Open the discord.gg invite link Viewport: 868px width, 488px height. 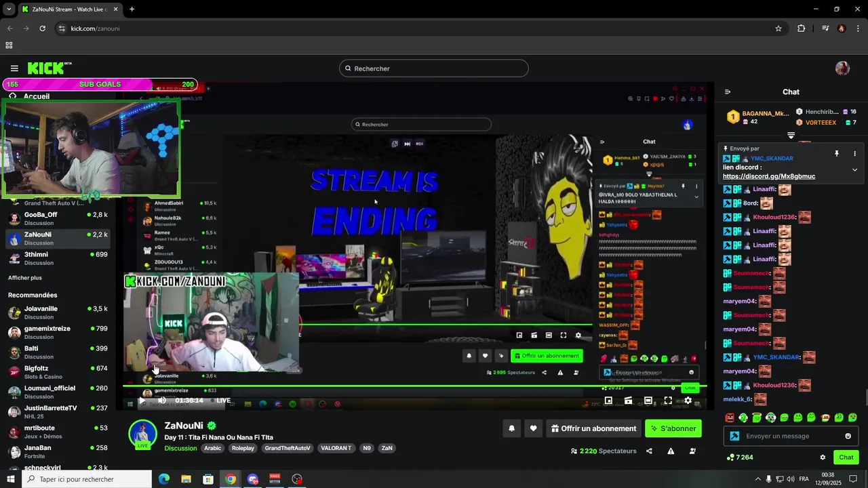pos(769,176)
